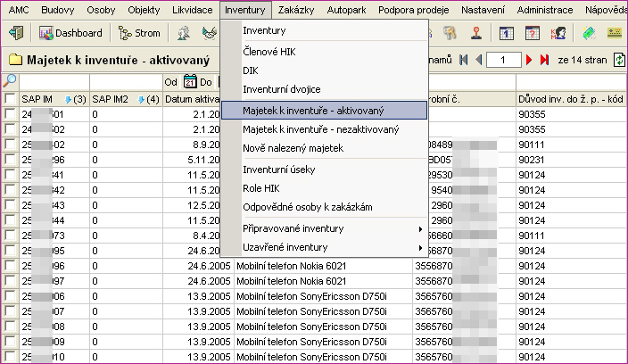Check the first table row checkbox

(9, 114)
